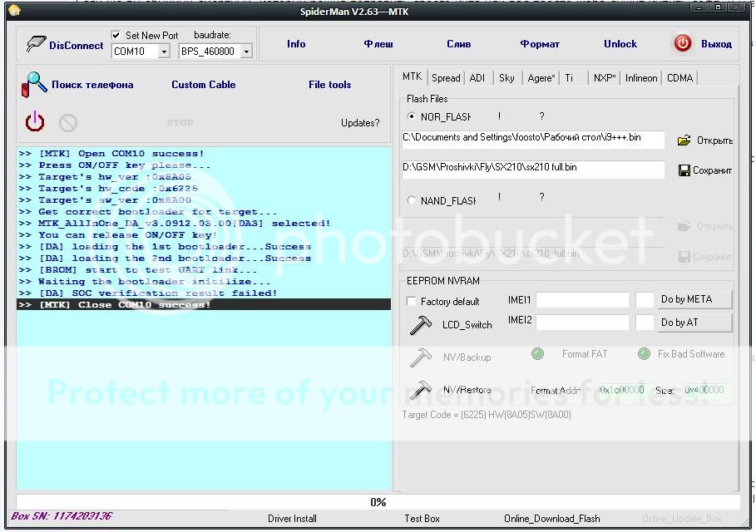Toggle the Set New Port checkbox

[116, 35]
